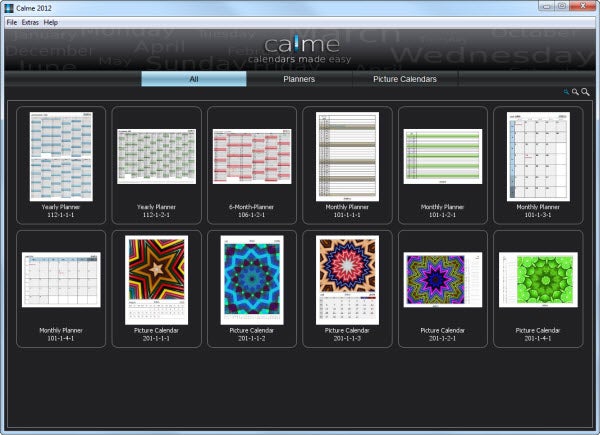Switch to the All tab
This screenshot has width=600, height=435.
[x=194, y=79]
